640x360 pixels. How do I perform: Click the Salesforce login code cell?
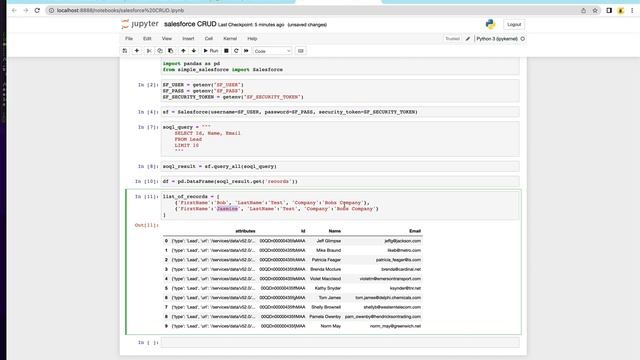pyautogui.click(x=340, y=112)
